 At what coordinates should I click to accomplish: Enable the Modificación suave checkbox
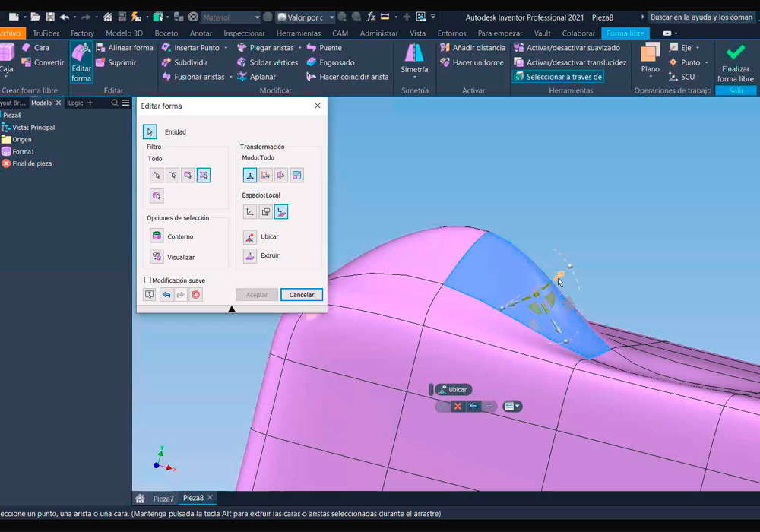point(147,280)
